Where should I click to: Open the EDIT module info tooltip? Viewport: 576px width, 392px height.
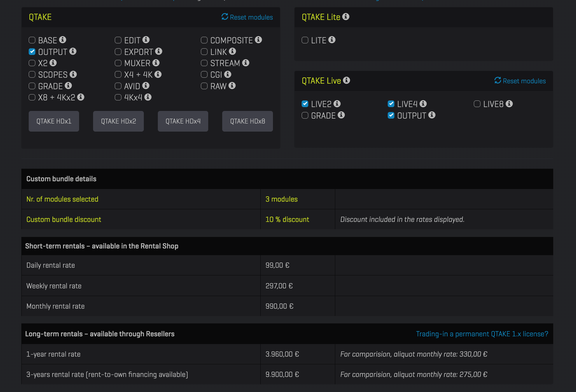coord(146,40)
